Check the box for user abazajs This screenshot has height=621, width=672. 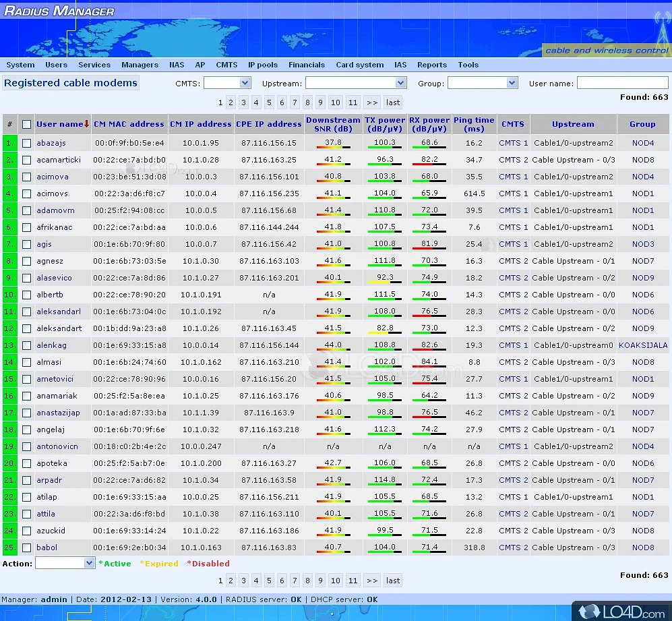[26, 143]
